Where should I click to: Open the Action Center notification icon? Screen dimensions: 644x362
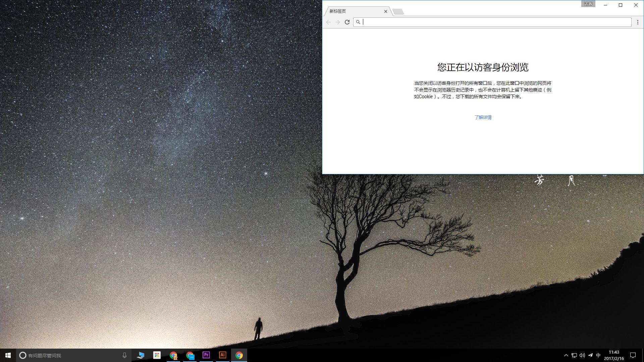(633, 355)
